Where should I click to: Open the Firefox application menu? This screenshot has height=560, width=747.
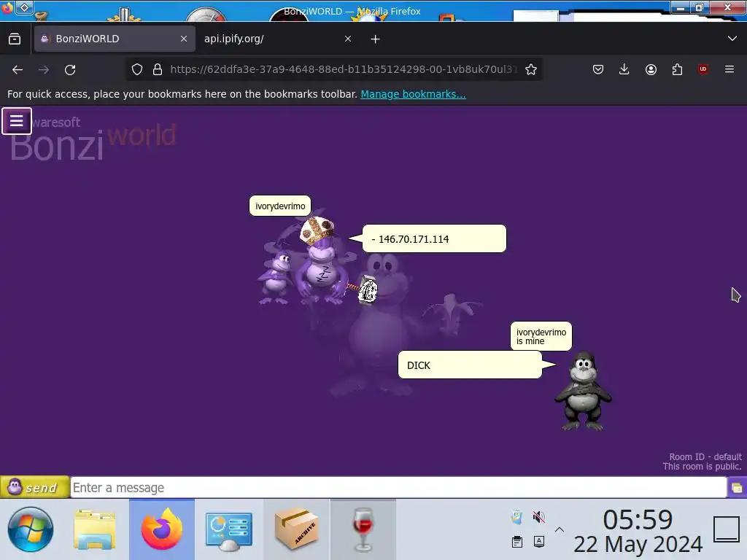(x=729, y=69)
